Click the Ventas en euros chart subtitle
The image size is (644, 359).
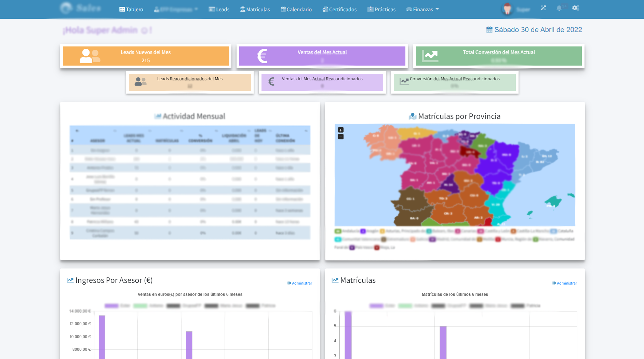click(190, 294)
